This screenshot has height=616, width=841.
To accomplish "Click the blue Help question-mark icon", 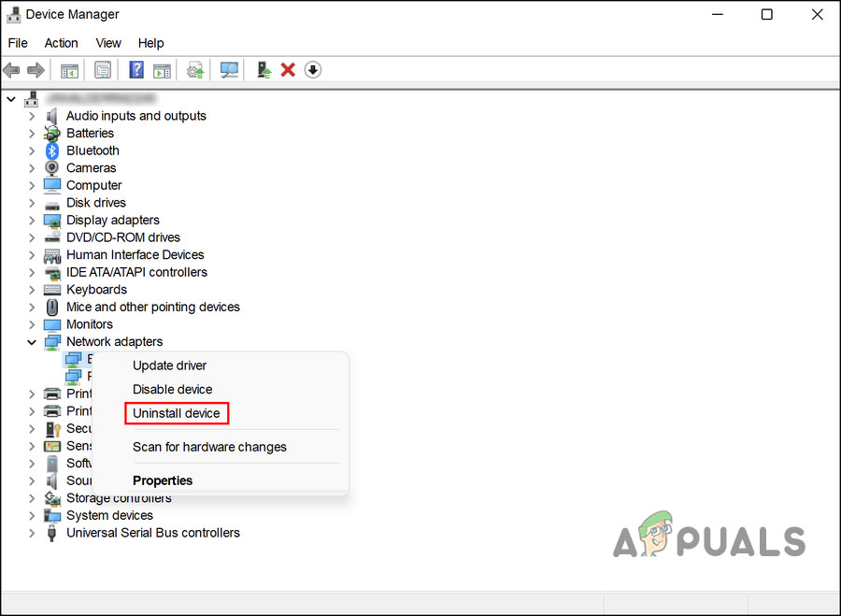I will [136, 70].
